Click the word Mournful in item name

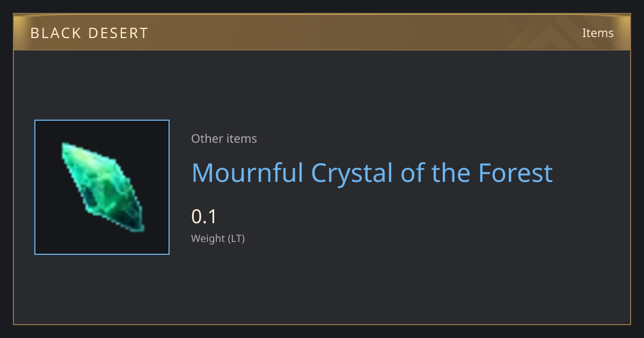pyautogui.click(x=247, y=173)
